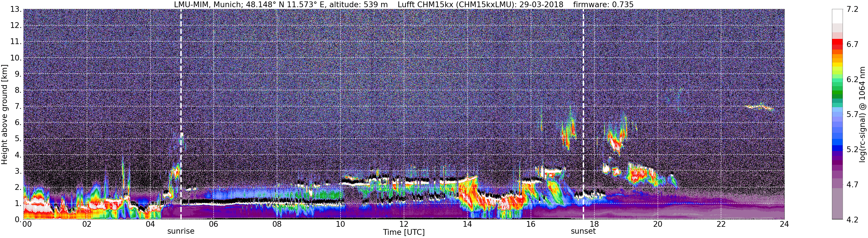Click the time axis tick '20'
This screenshot has height=238, width=868.
click(657, 224)
